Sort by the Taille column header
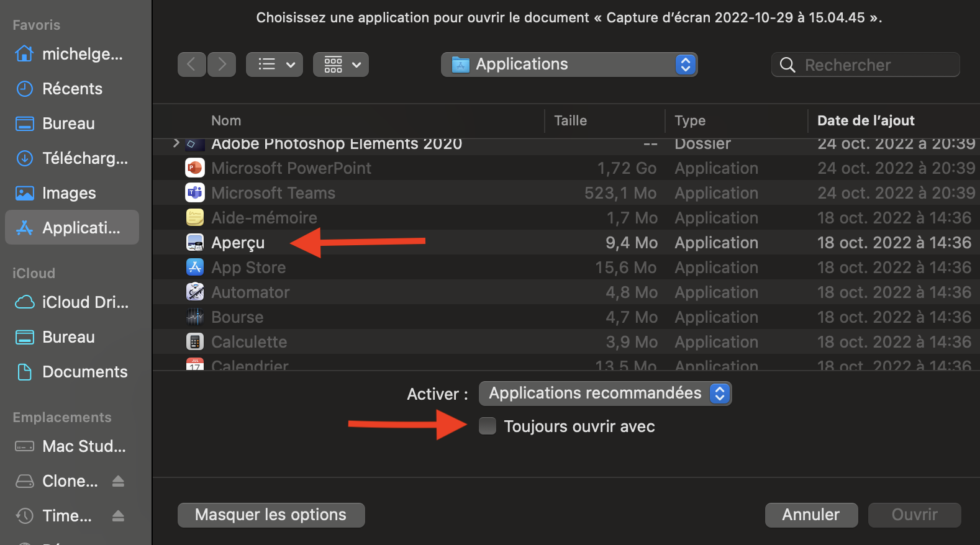 pos(570,120)
